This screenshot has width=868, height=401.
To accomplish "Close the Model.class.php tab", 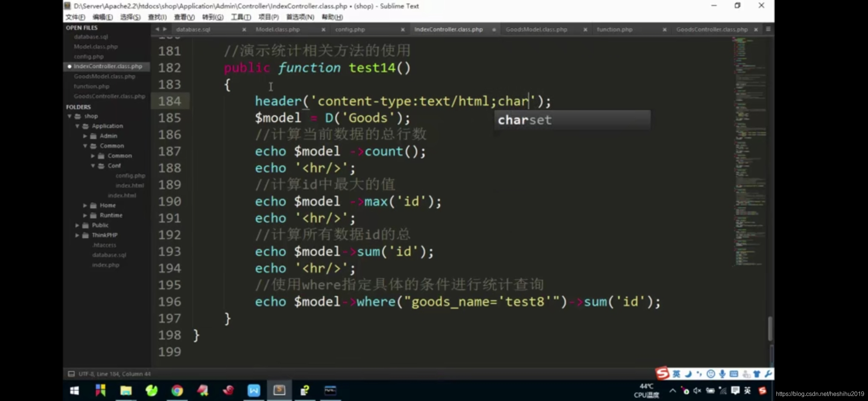I will (x=323, y=30).
